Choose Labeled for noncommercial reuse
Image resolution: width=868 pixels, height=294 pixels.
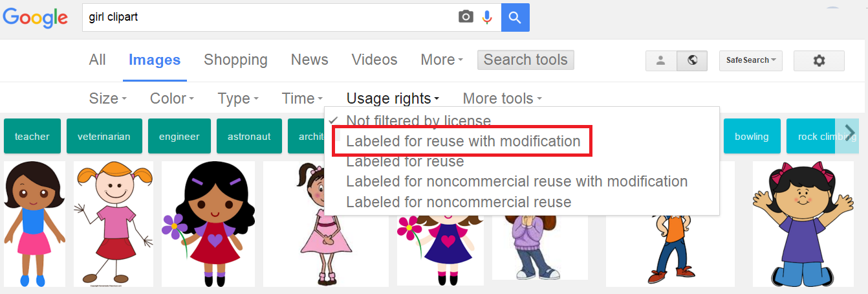tap(459, 202)
